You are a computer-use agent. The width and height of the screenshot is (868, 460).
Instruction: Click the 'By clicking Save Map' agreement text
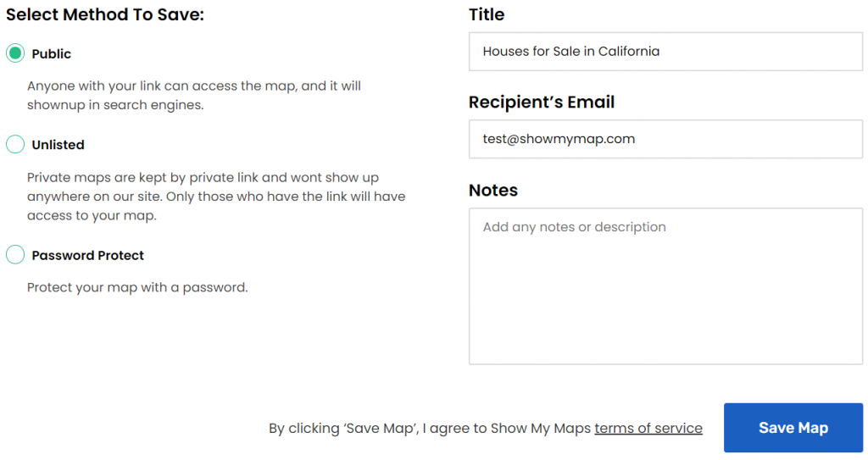click(431, 428)
